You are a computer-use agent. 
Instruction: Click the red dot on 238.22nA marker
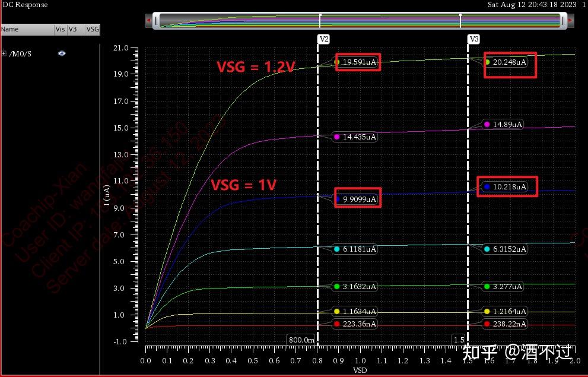(x=488, y=324)
